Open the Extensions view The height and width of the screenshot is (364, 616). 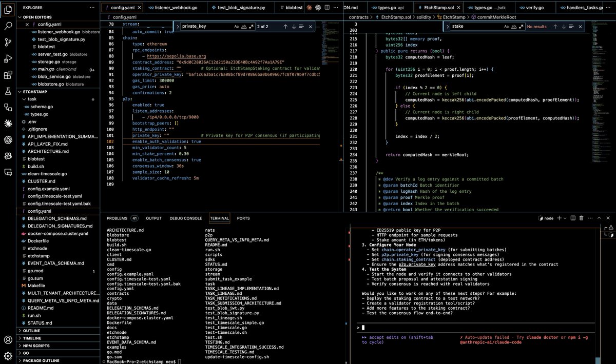(x=8, y=75)
